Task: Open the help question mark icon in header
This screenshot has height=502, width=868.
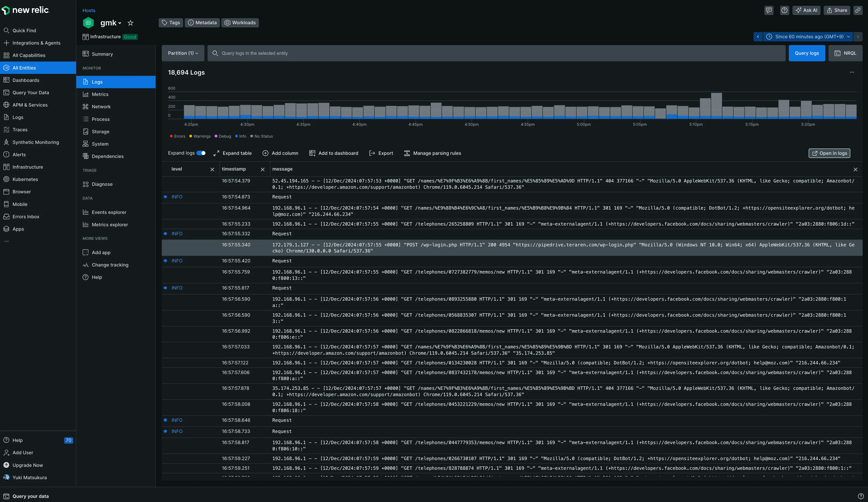Action: (x=784, y=10)
